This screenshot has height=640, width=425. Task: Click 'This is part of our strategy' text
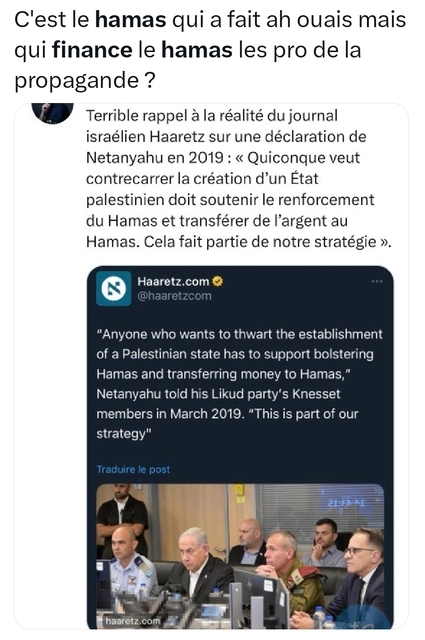(x=227, y=424)
